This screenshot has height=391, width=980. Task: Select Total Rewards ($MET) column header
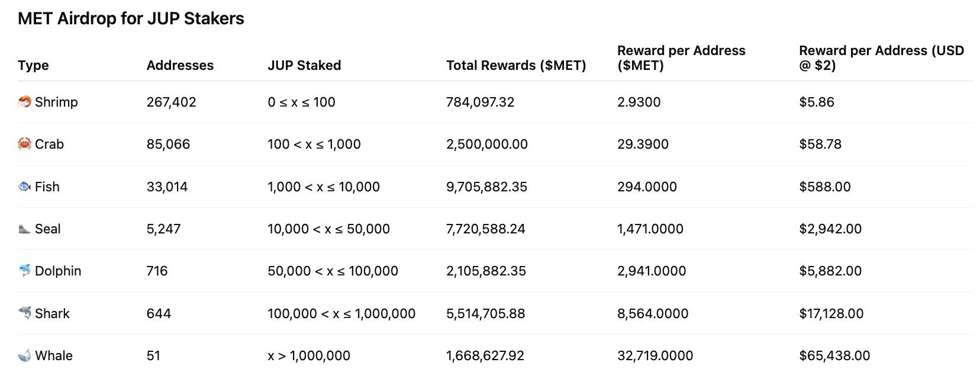(516, 65)
